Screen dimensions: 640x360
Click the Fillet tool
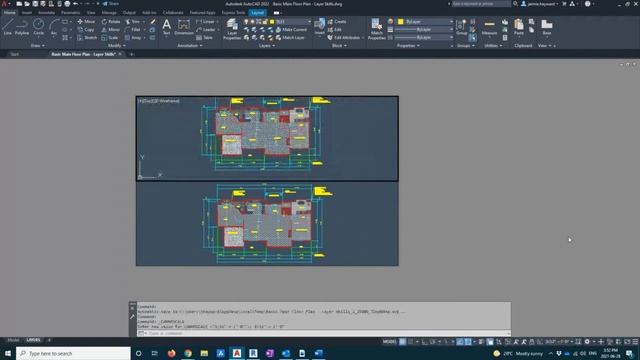click(133, 29)
